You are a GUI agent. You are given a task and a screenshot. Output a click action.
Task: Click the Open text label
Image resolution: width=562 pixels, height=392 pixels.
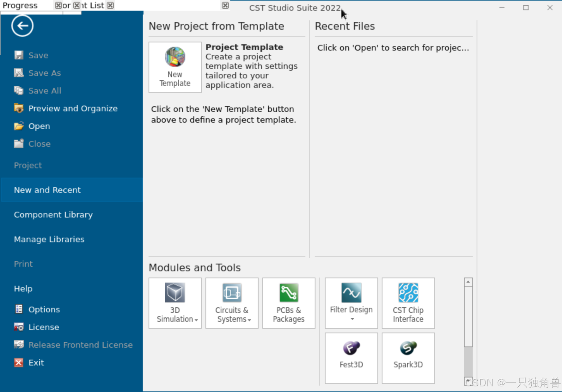(x=39, y=126)
